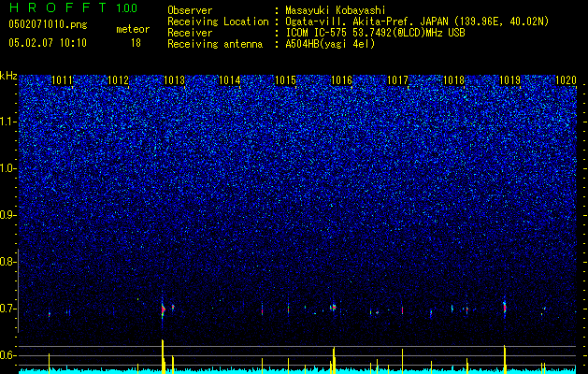Click time marker 1011

coord(62,80)
